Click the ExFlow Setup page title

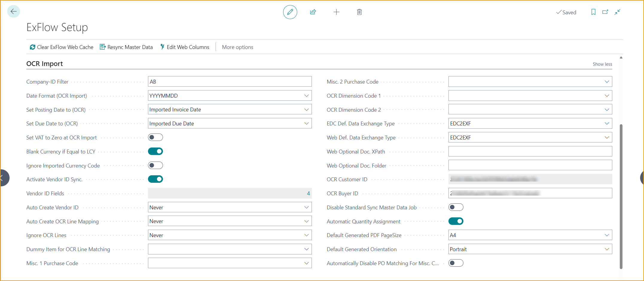tap(57, 27)
